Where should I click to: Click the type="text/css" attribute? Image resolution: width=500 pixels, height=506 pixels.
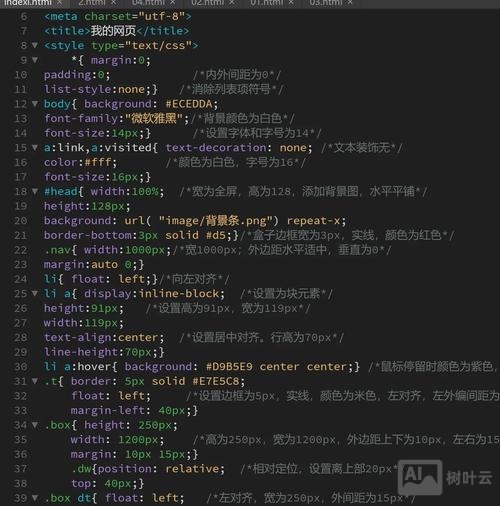click(x=142, y=45)
